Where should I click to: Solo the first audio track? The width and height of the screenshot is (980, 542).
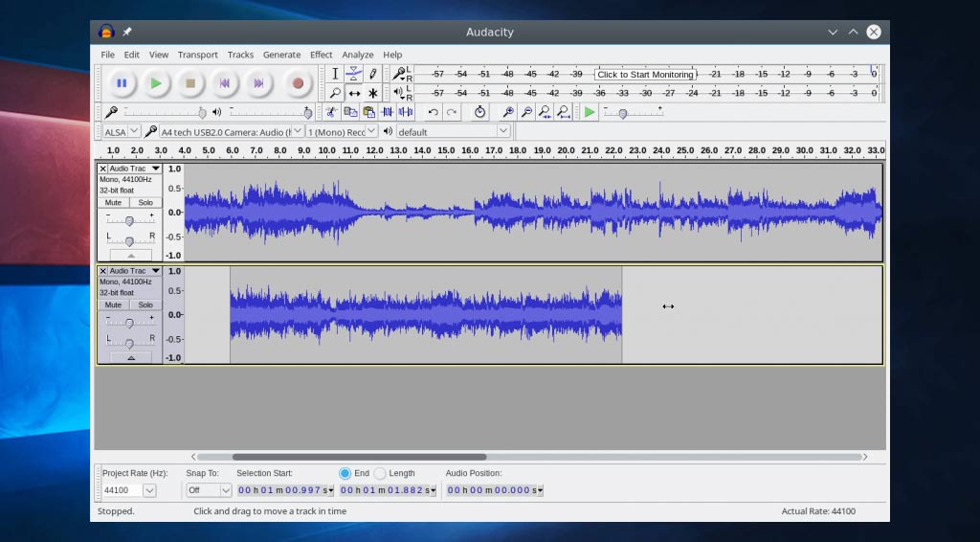(x=145, y=203)
